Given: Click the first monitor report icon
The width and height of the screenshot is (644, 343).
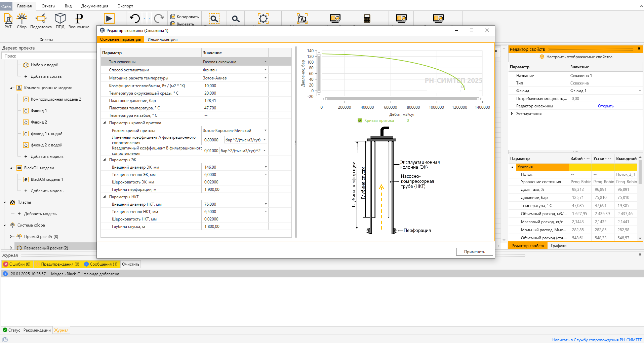Looking at the screenshot, I should pyautogui.click(x=335, y=19).
